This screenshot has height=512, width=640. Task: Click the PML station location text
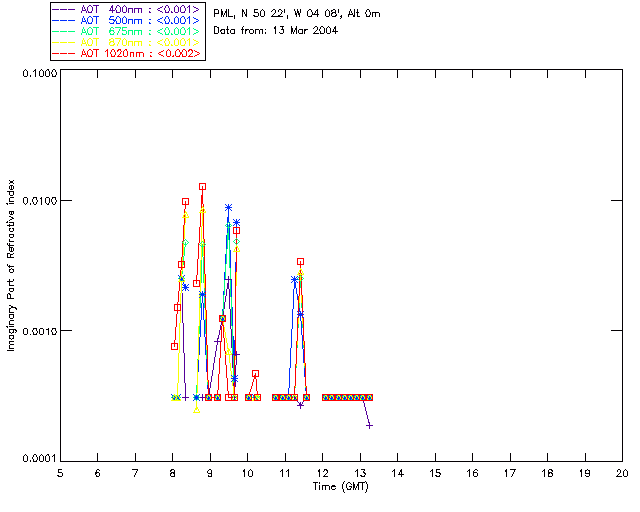[x=297, y=14]
